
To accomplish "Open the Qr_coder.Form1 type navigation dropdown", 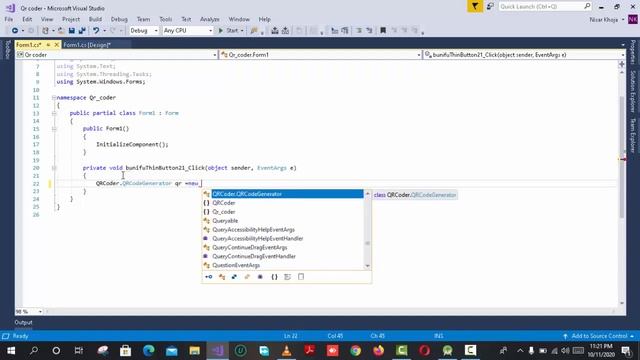I will (321, 55).
